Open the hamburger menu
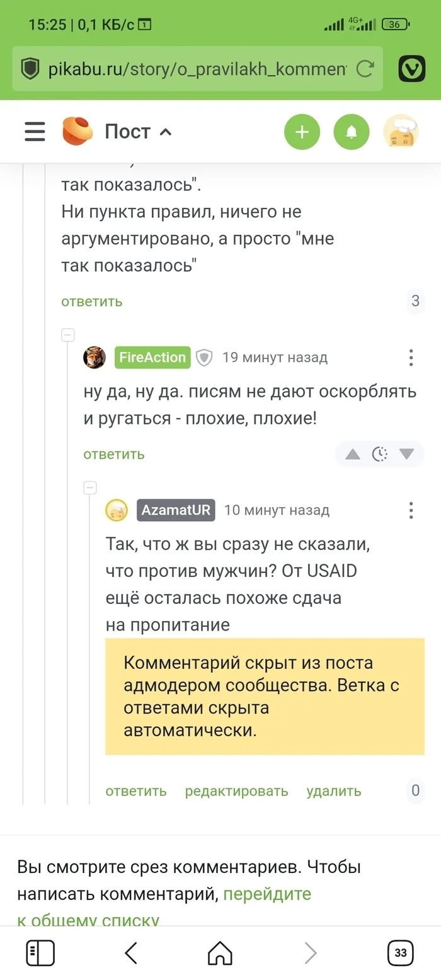Image resolution: width=441 pixels, height=980 pixels. click(x=35, y=132)
